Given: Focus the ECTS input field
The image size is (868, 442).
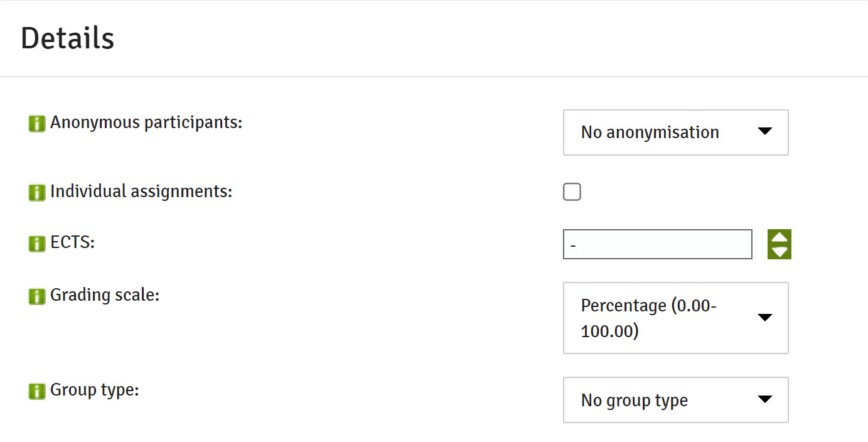Looking at the screenshot, I should [x=658, y=244].
